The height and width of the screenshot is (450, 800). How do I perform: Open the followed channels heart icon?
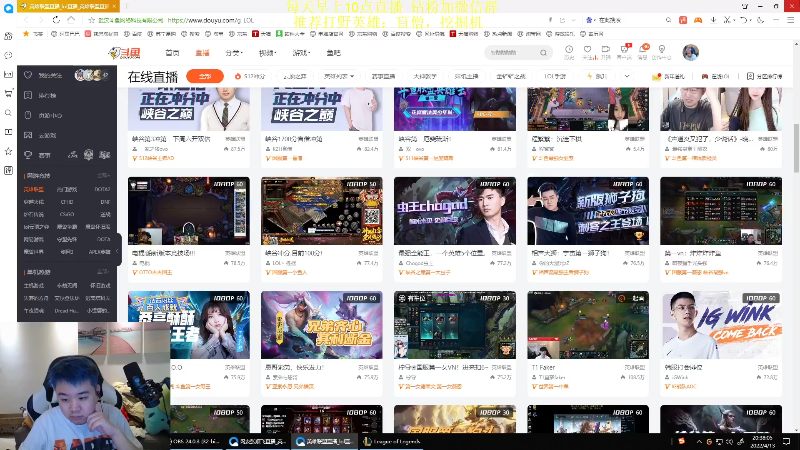pos(587,49)
